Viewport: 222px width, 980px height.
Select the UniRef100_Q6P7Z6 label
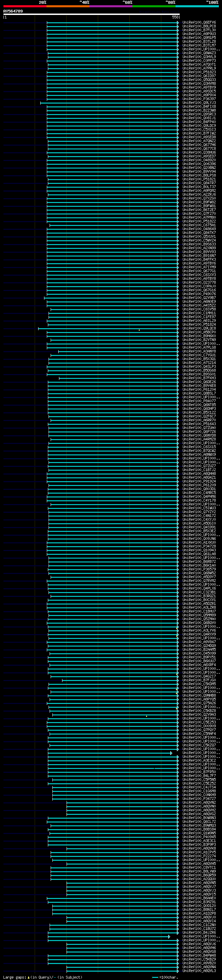coord(199,431)
